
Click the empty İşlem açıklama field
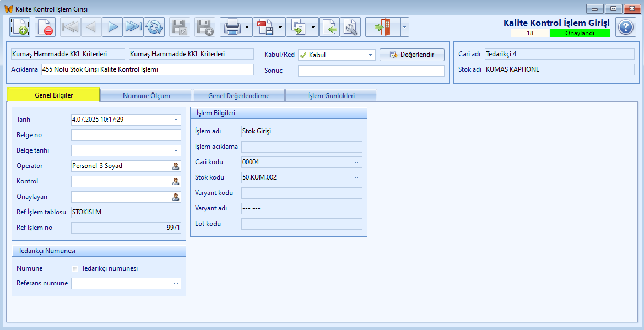pyautogui.click(x=302, y=147)
